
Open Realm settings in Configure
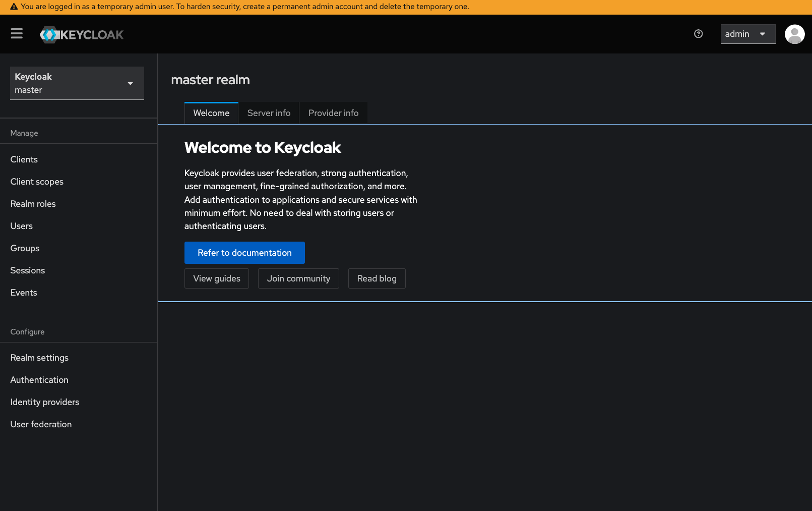[39, 358]
